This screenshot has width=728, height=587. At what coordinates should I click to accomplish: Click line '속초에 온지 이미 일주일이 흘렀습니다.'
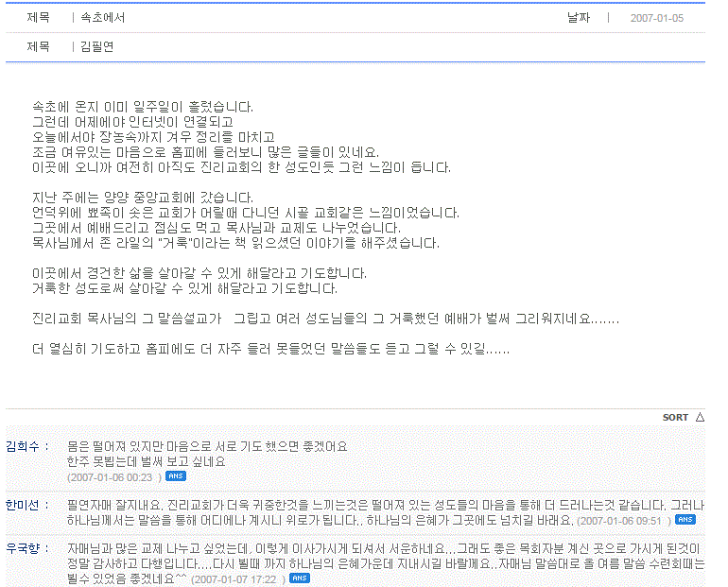(x=143, y=107)
